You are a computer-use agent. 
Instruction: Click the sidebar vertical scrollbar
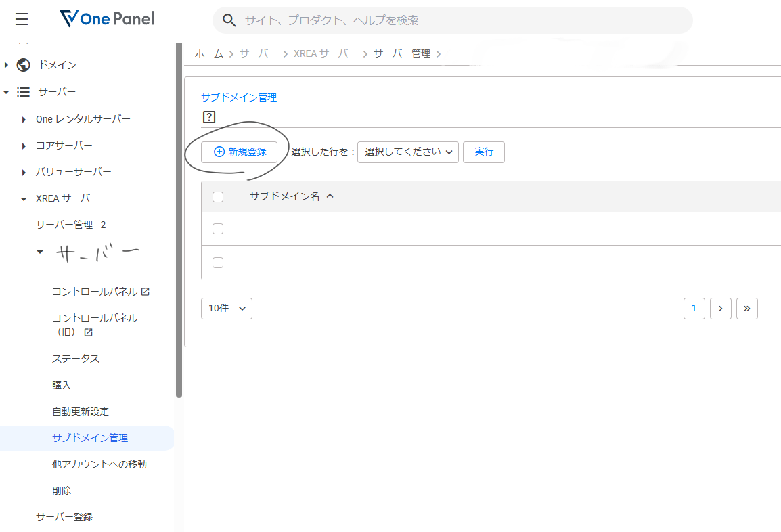[x=179, y=221]
